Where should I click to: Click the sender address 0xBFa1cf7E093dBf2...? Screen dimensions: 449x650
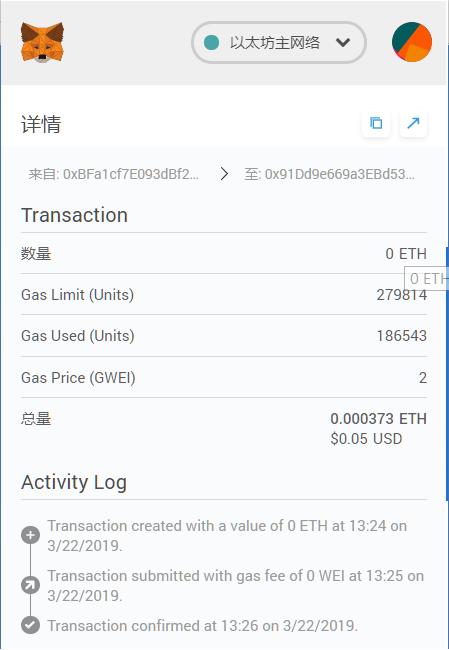(131, 174)
